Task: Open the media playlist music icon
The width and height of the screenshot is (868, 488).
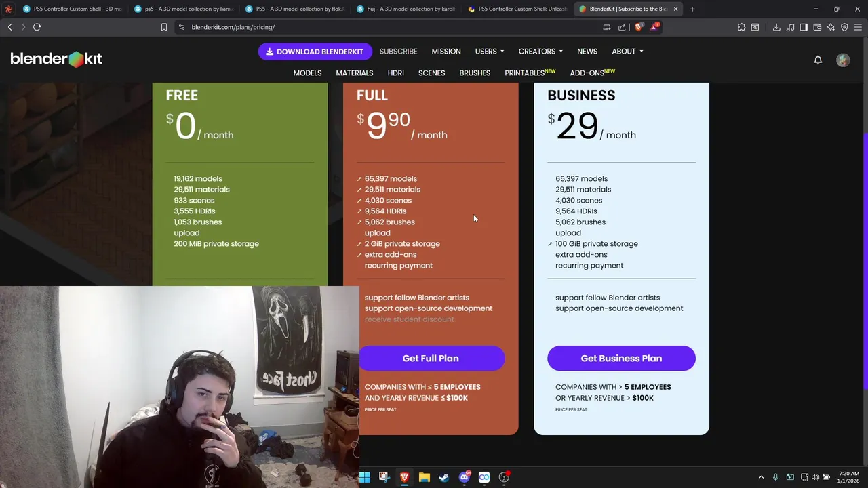Action: 790,27
